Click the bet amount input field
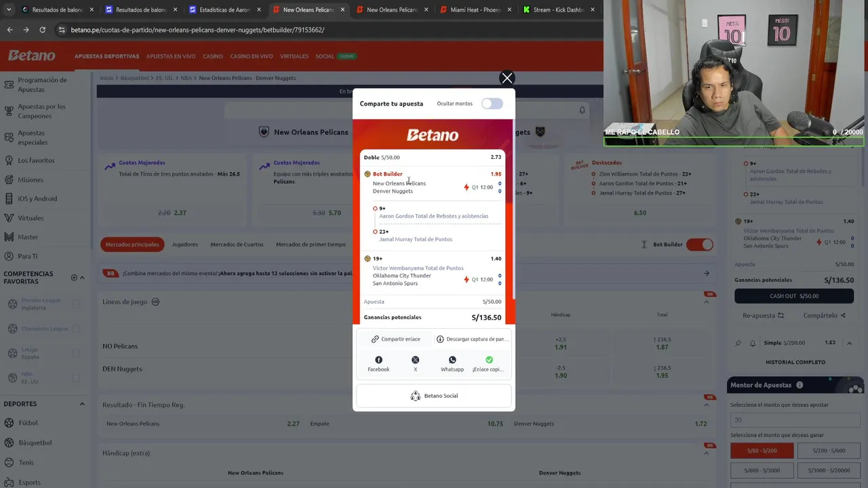This screenshot has height=488, width=868. [796, 420]
